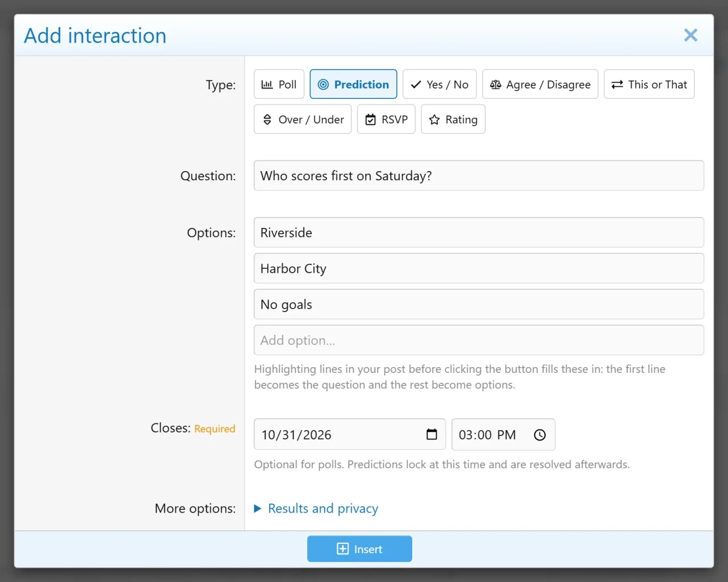Click the Question: field label
Viewport: 728px width, 582px height.
point(208,176)
